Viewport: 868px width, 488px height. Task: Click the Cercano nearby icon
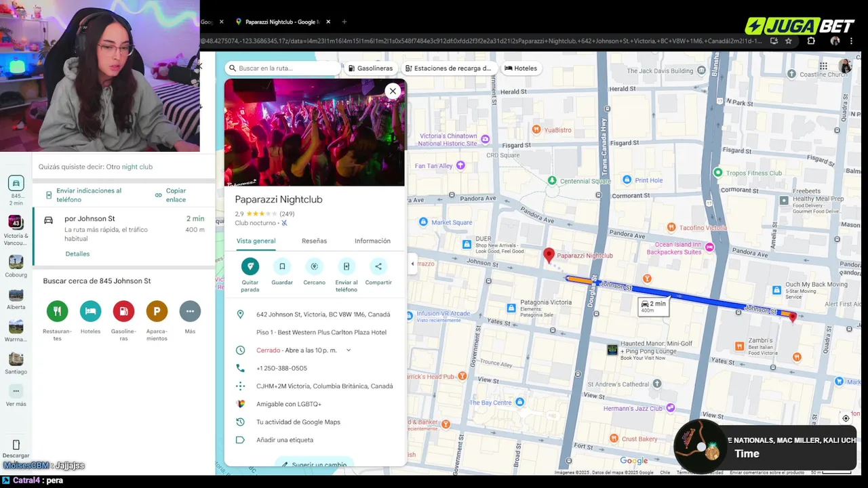click(314, 266)
